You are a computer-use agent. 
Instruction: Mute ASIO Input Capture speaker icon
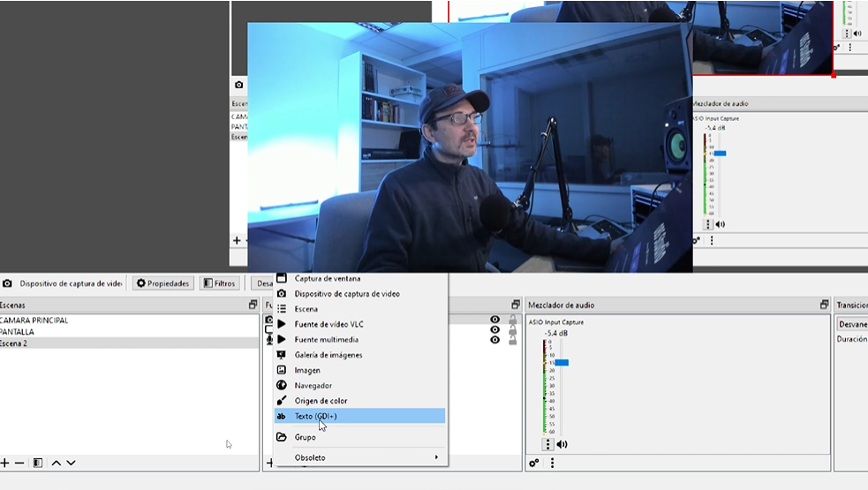[562, 444]
